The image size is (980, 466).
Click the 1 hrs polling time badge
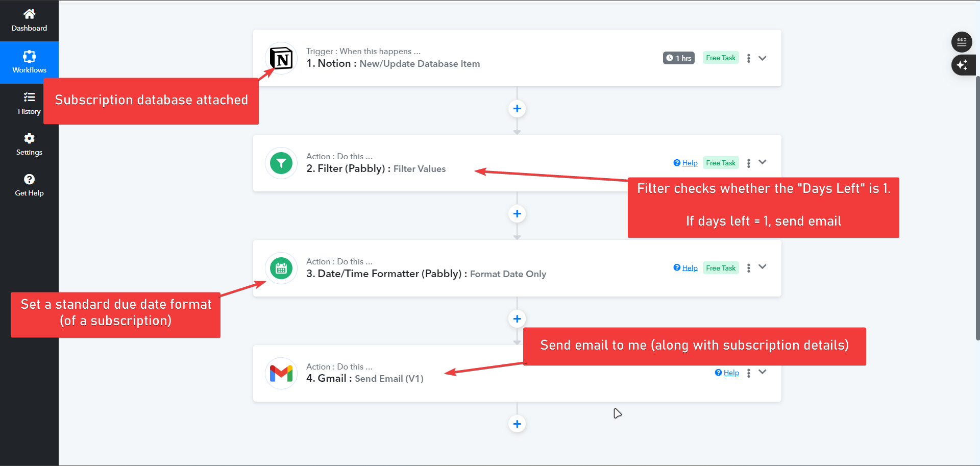click(679, 58)
